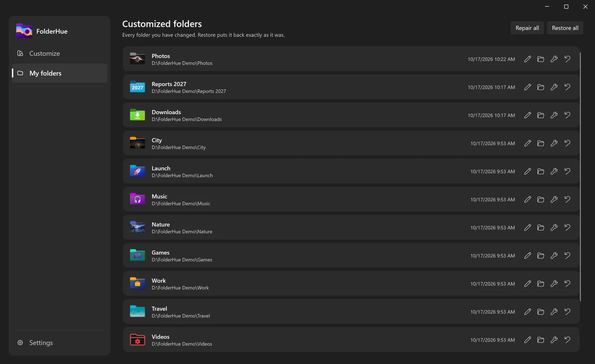Edit the Launch folder pencil icon

(x=527, y=171)
